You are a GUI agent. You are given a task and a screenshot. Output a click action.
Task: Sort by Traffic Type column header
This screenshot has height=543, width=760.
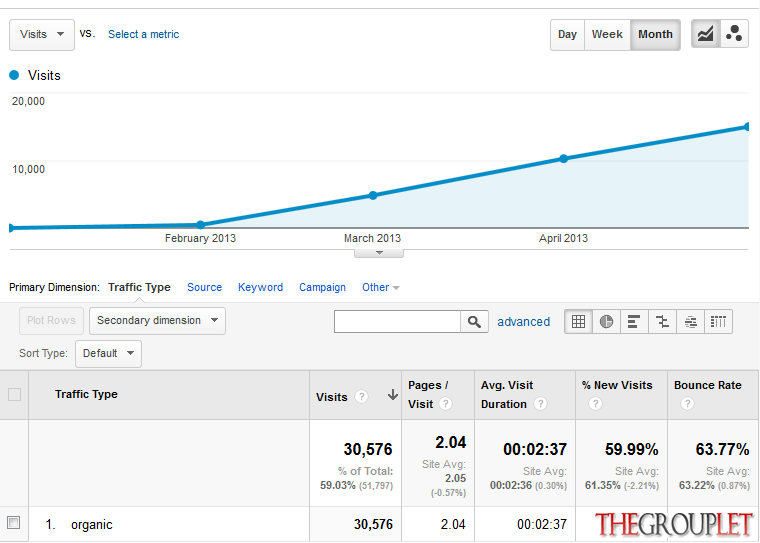coord(86,394)
